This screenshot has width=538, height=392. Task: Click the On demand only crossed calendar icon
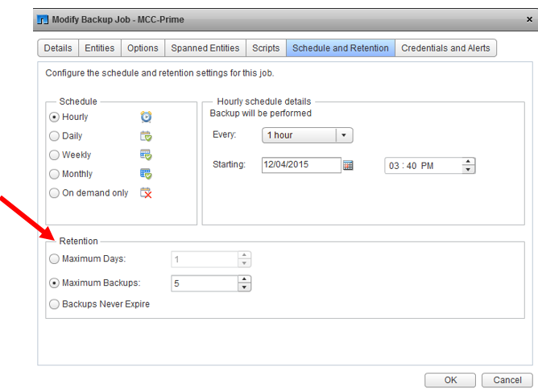pyautogui.click(x=146, y=193)
